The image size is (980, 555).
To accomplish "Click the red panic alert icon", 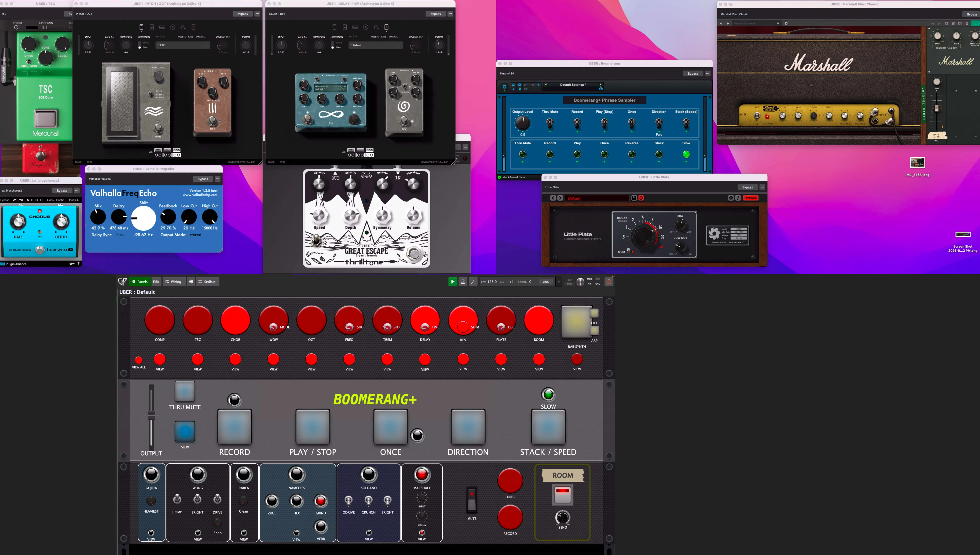I will [x=609, y=282].
